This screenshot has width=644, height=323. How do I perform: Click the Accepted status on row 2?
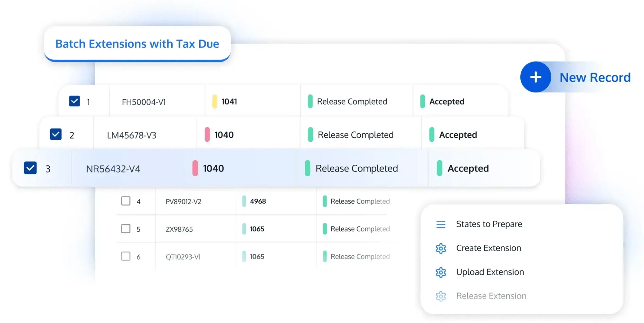(458, 135)
